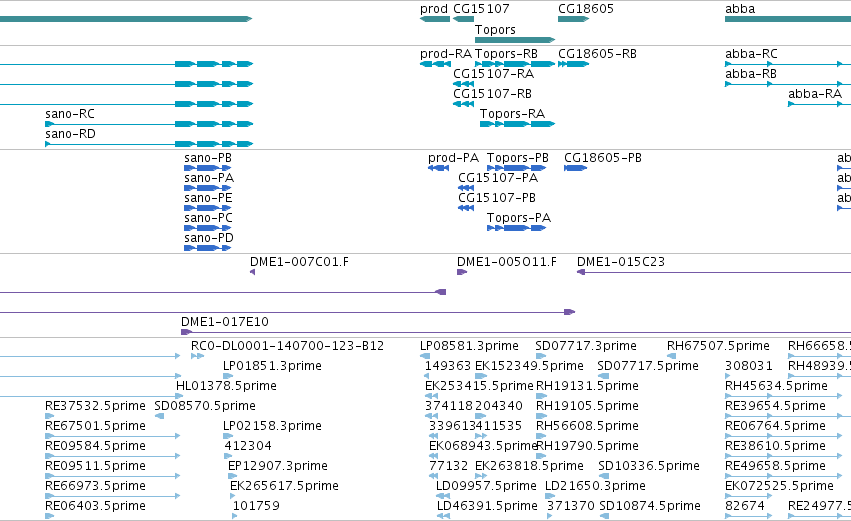Viewport: 851px width, 521px height.
Task: Select the DME1-005O11.F clone label
Action: (506, 263)
